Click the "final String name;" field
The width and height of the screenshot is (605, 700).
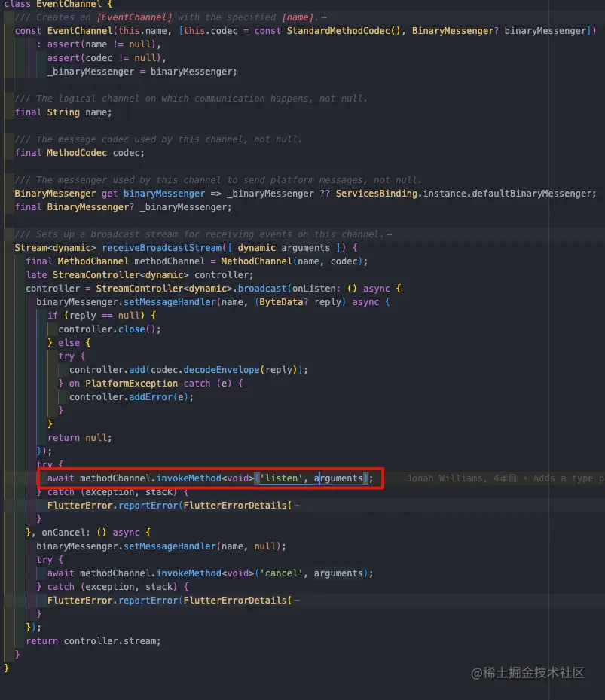(63, 112)
